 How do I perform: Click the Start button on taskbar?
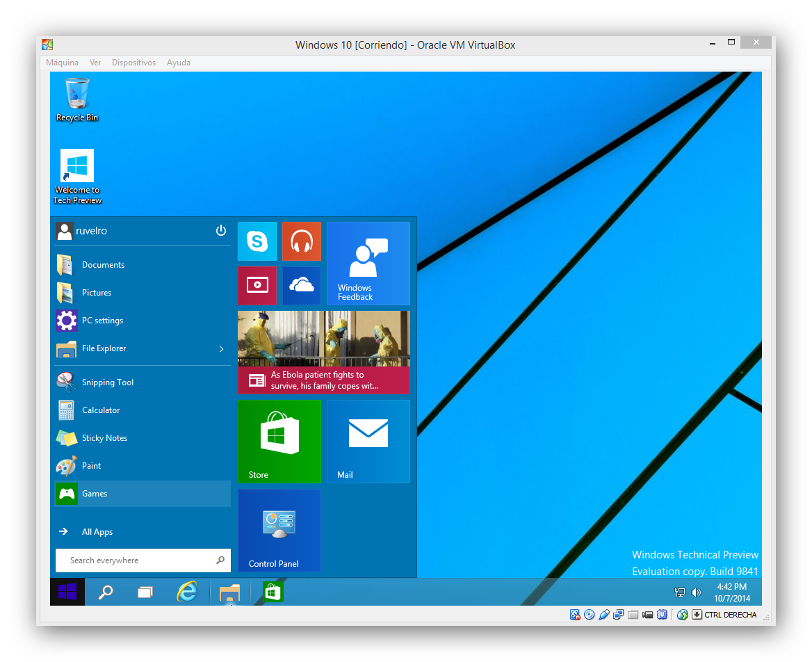point(67,592)
